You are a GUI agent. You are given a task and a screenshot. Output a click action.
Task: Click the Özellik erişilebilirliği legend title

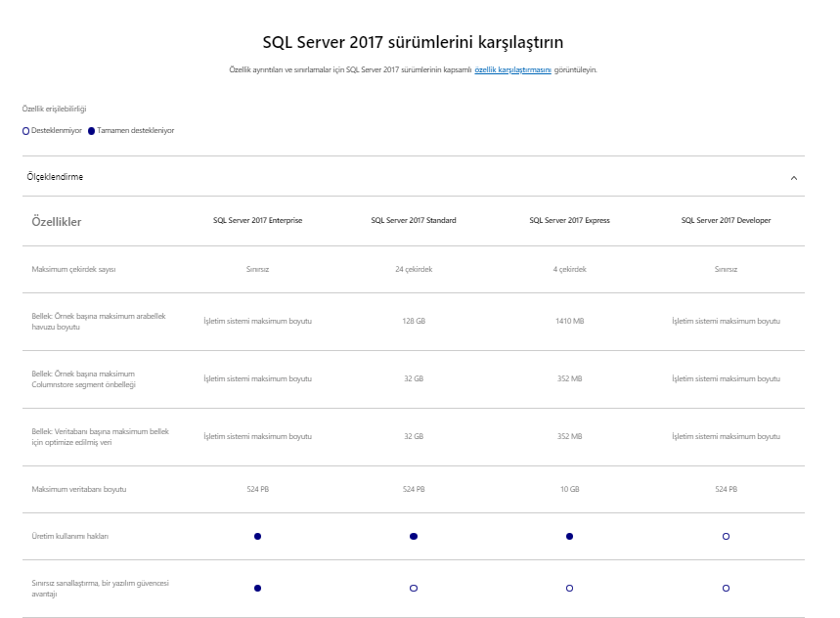click(x=54, y=109)
